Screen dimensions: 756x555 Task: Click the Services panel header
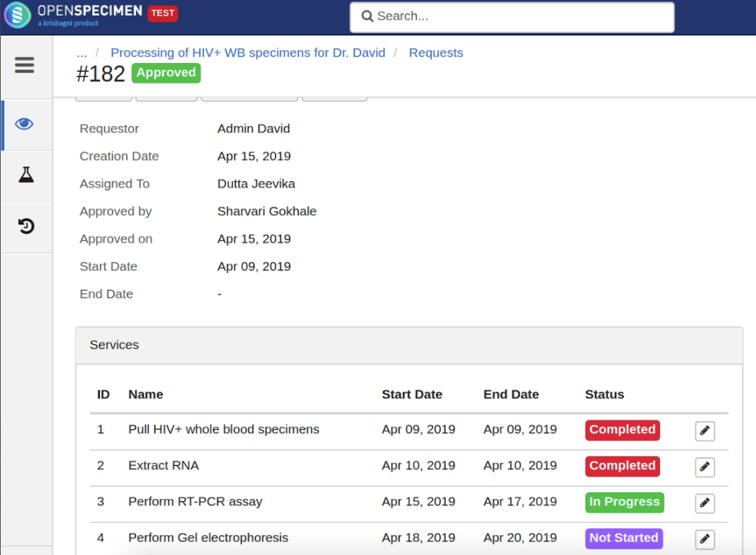coord(409,346)
